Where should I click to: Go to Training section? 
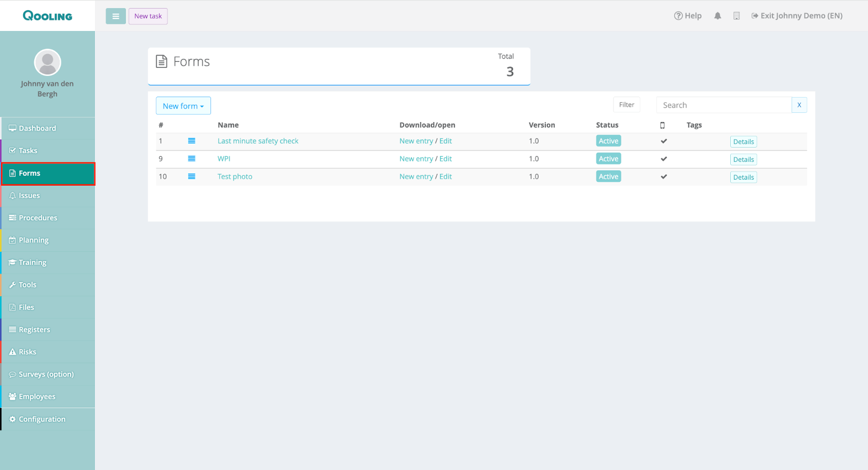(x=48, y=262)
